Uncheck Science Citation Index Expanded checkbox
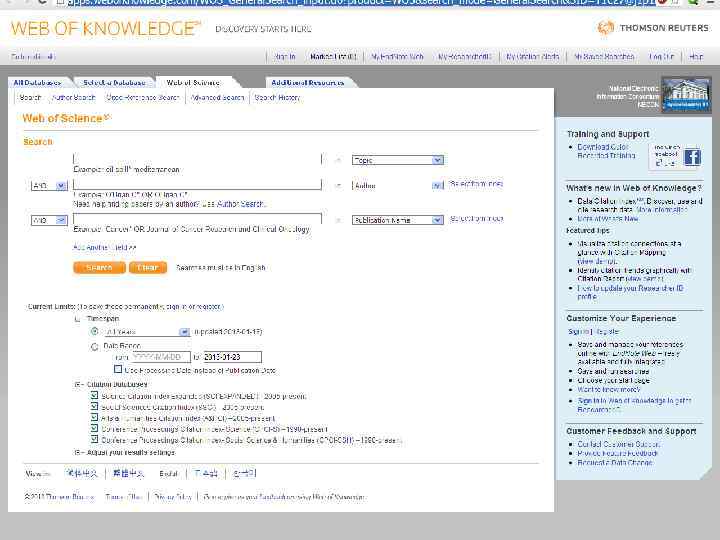This screenshot has height=540, width=720. tap(94, 395)
